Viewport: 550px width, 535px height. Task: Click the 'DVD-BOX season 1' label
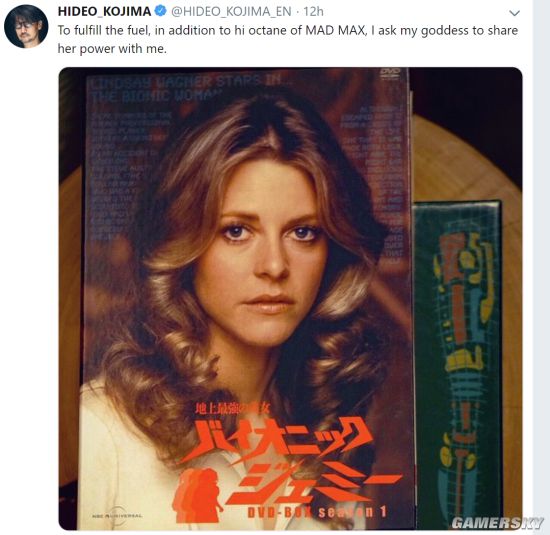click(317, 513)
